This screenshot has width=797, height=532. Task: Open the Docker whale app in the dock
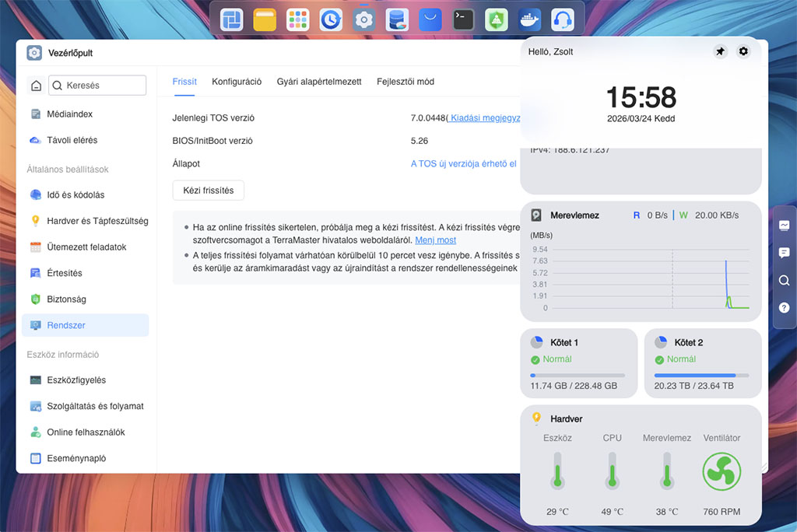[x=529, y=19]
